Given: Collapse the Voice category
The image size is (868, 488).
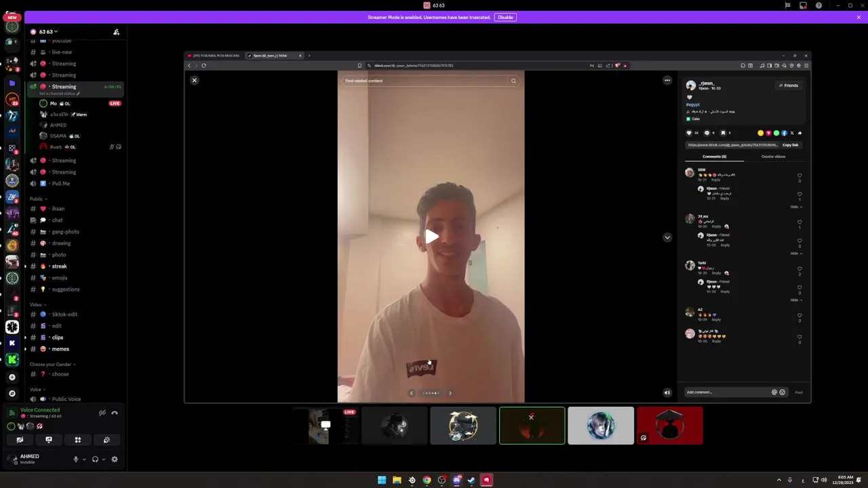Looking at the screenshot, I should (37, 390).
